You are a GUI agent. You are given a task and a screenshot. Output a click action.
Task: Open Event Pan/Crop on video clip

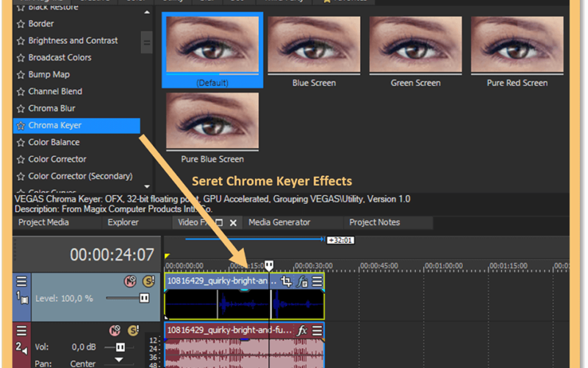(x=286, y=281)
